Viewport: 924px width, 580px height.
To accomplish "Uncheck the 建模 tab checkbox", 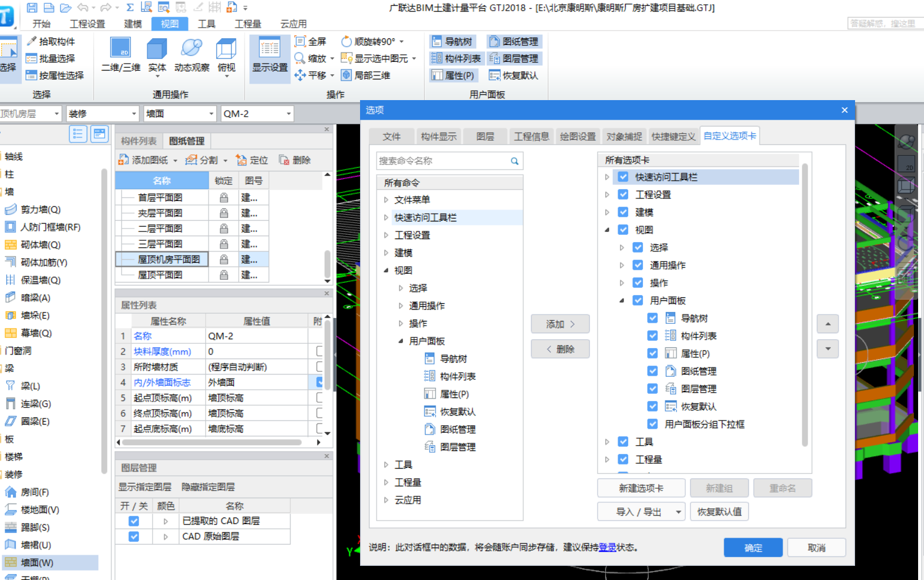I will (x=623, y=212).
